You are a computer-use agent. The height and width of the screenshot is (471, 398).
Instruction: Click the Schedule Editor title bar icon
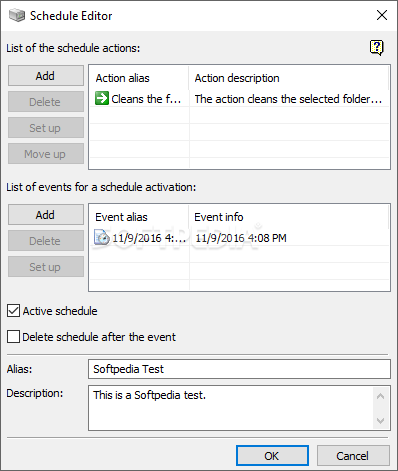[x=17, y=15]
